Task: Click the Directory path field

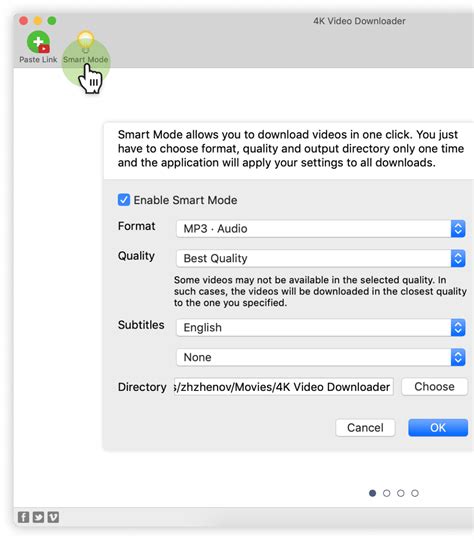Action: 284,387
